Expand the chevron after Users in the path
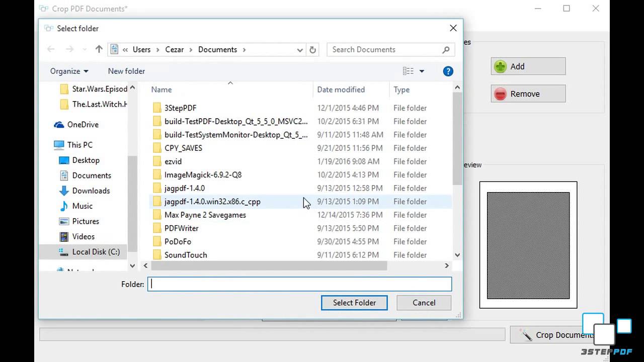 point(157,50)
